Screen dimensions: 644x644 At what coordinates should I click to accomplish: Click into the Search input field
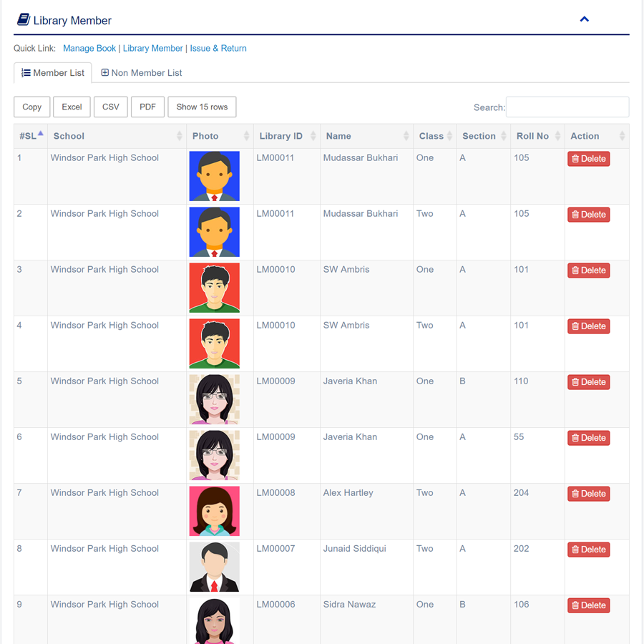coord(567,107)
